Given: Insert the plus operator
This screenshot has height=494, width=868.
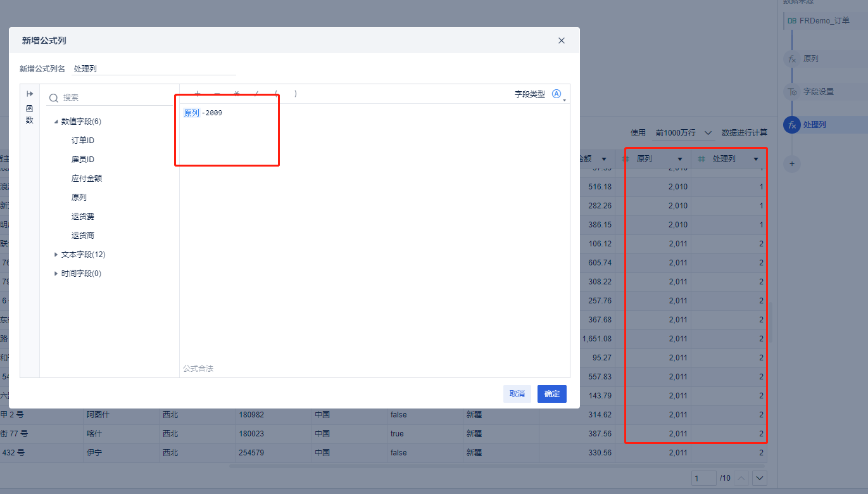Looking at the screenshot, I should 198,94.
